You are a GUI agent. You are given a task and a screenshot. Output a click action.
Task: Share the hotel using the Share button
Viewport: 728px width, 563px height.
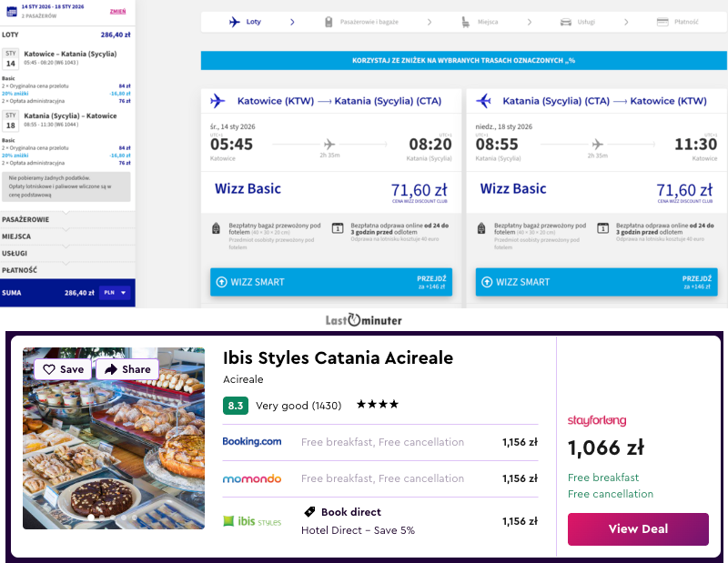(x=127, y=369)
